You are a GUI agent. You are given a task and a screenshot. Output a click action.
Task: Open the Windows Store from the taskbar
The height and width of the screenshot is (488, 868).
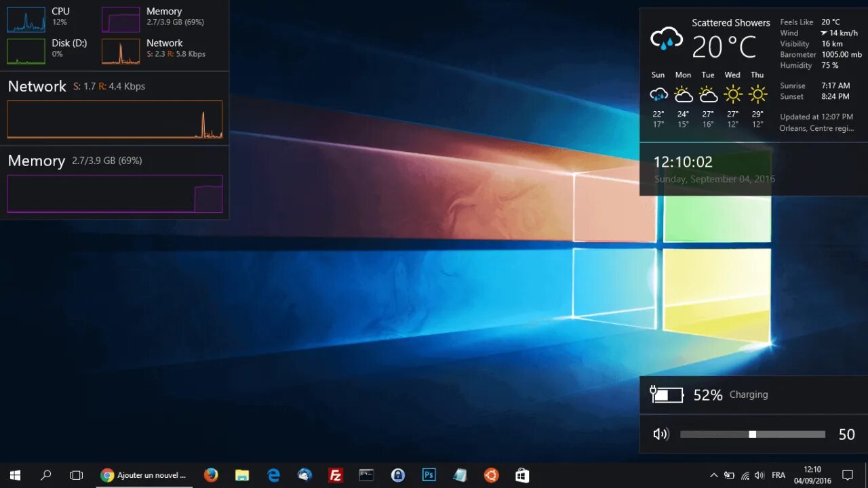(x=522, y=475)
